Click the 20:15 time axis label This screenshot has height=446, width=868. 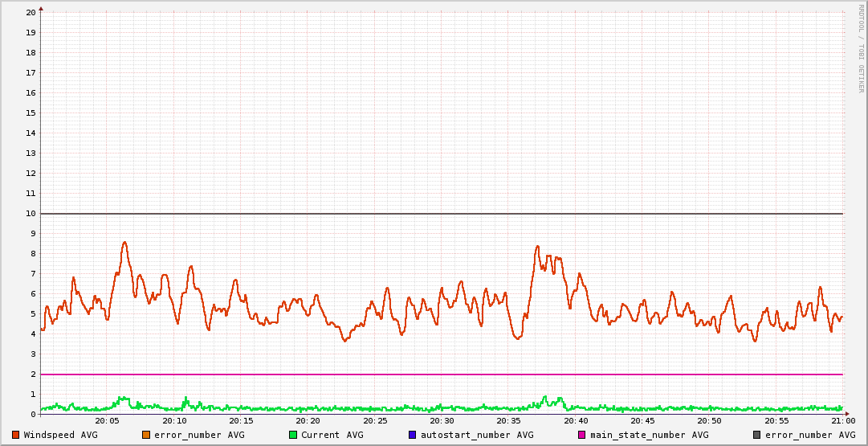(241, 421)
